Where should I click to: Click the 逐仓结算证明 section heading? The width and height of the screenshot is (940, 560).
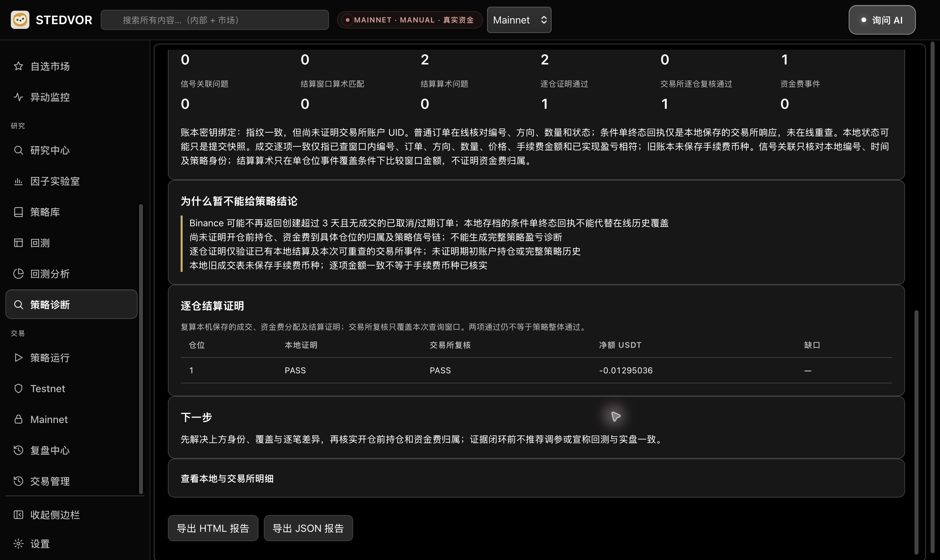click(212, 306)
